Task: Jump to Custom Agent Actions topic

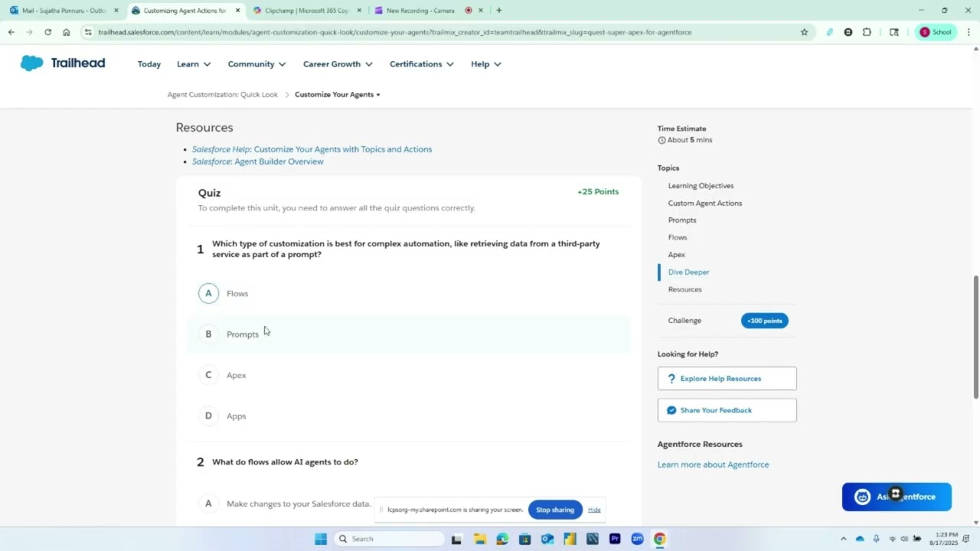Action: click(705, 204)
